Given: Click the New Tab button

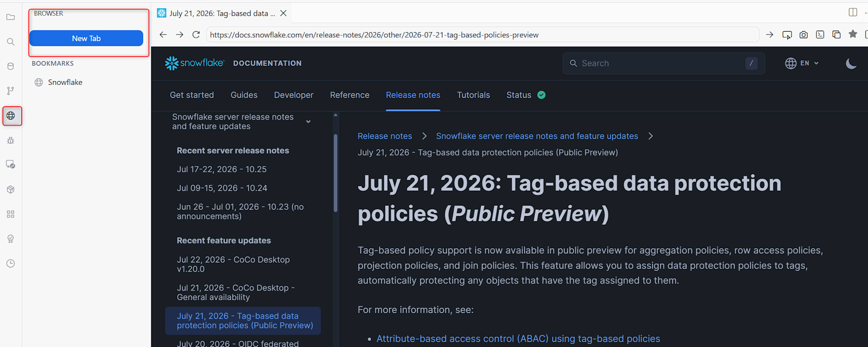Looking at the screenshot, I should 86,38.
